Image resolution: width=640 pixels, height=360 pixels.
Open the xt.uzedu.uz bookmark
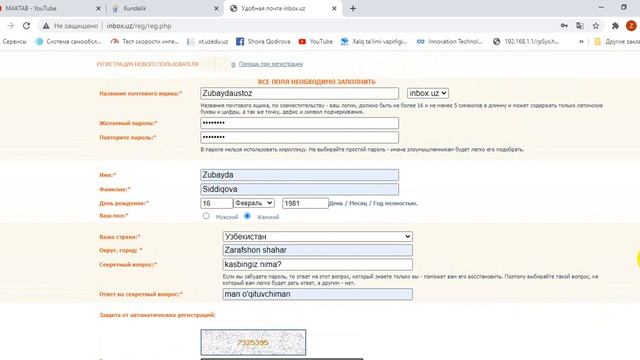pyautogui.click(x=208, y=42)
